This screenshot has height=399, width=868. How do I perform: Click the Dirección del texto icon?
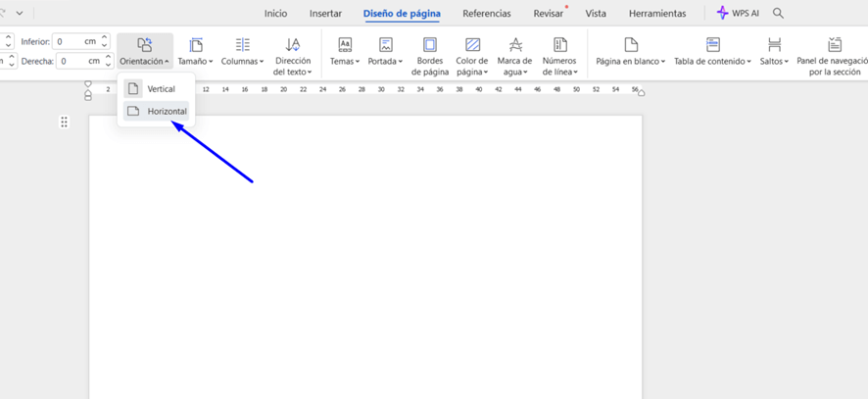[x=292, y=45]
